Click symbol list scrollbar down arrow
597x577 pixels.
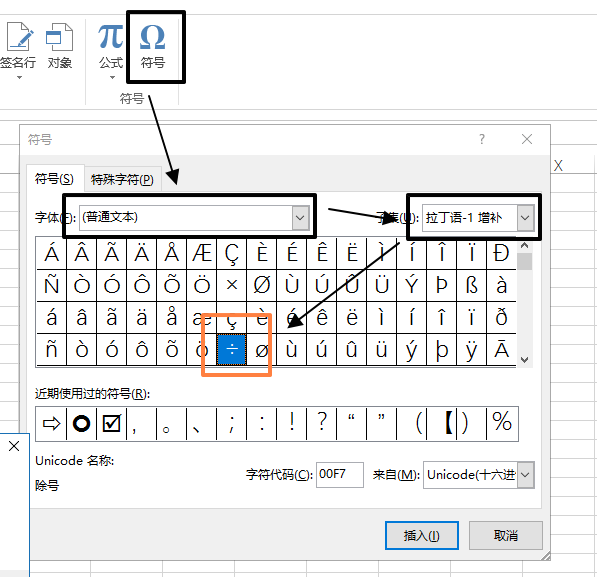tap(524, 360)
